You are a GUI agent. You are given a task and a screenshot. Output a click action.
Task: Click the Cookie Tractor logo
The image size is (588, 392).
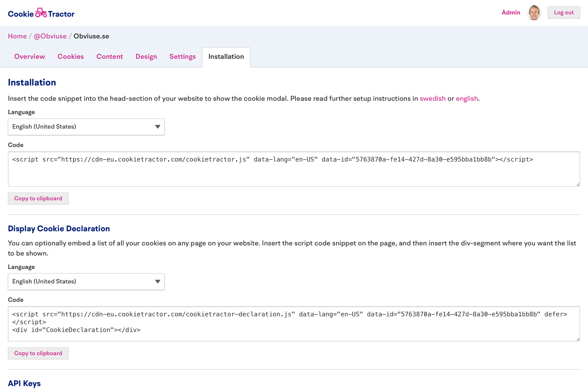point(41,13)
